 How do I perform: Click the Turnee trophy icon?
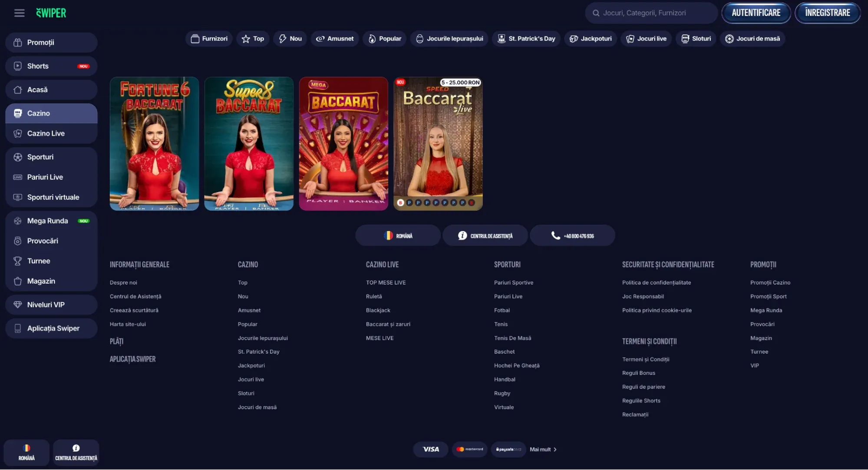(18, 261)
